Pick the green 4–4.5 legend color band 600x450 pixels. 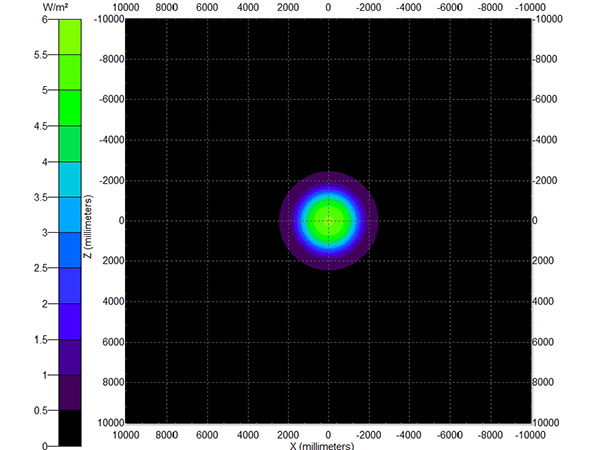click(x=70, y=144)
